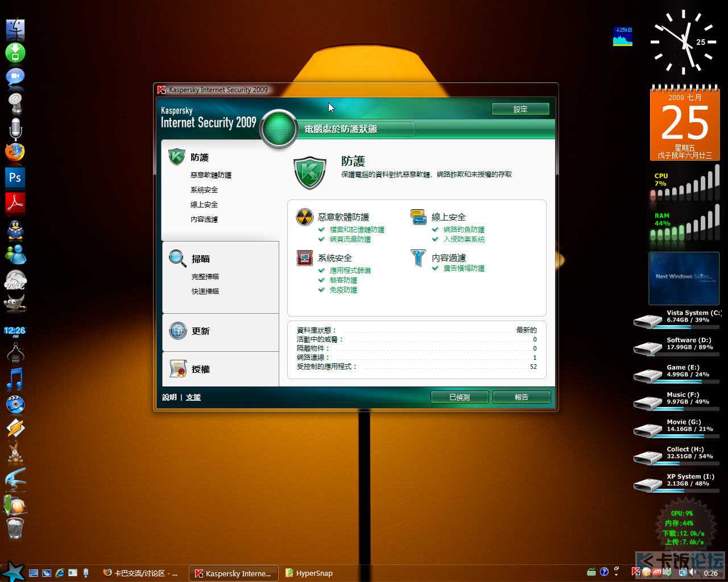Open Software (D:) drive gadget
The width and height of the screenshot is (728, 582).
(677, 346)
